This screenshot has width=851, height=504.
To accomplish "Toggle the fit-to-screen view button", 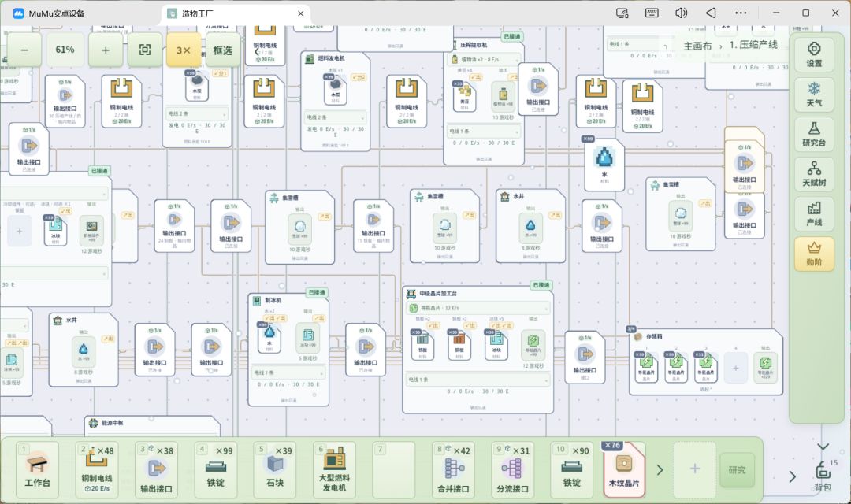I will coord(145,50).
